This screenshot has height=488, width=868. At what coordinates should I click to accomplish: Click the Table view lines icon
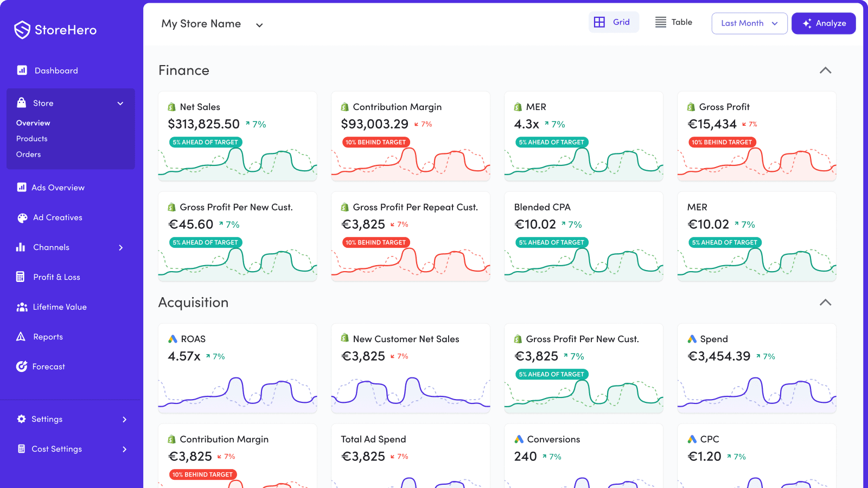click(661, 22)
